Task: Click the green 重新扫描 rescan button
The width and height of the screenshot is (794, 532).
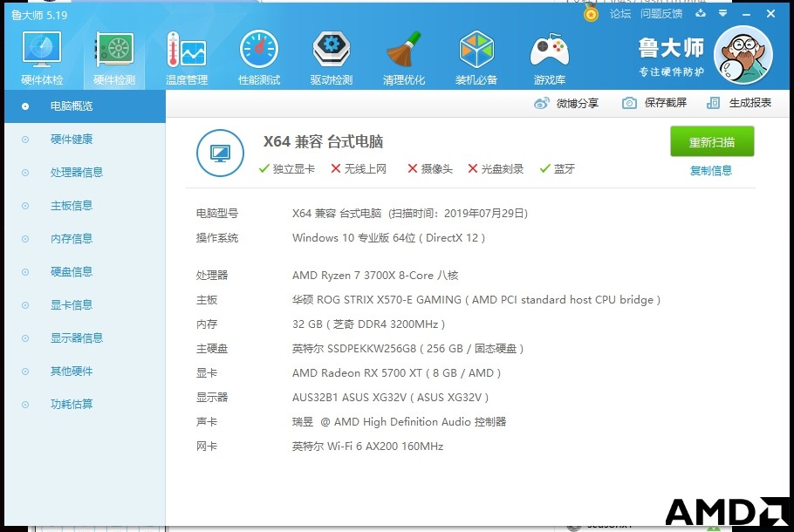Action: coord(712,142)
